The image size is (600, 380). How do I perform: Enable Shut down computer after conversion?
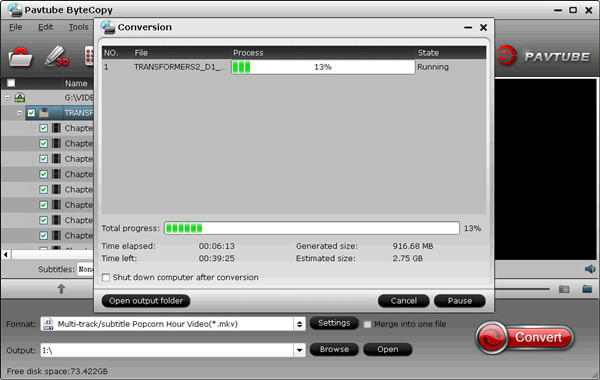tap(106, 277)
